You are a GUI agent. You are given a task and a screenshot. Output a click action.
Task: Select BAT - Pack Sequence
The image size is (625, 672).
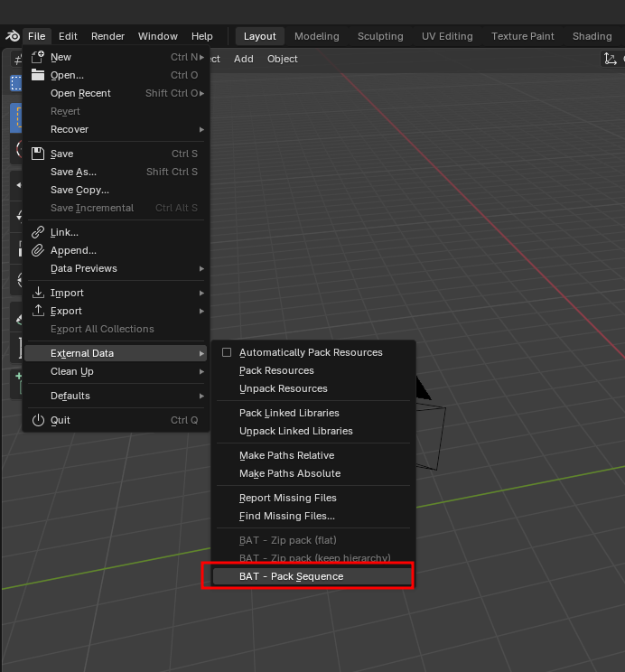pos(291,576)
